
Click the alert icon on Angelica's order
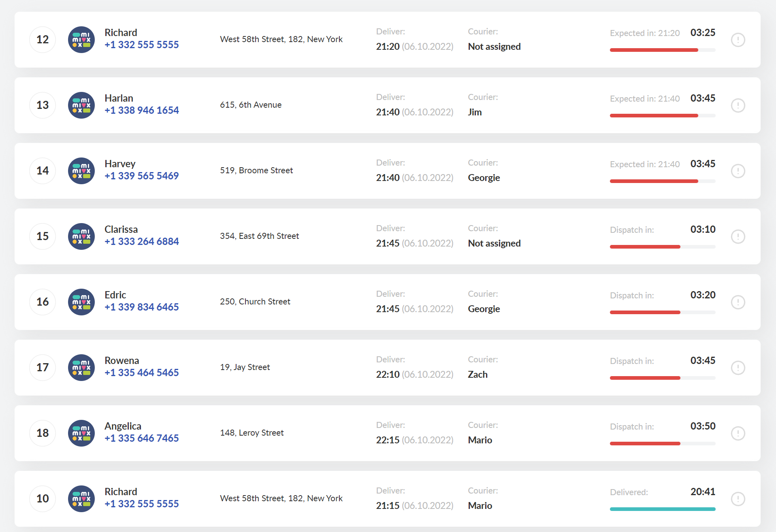(x=738, y=433)
